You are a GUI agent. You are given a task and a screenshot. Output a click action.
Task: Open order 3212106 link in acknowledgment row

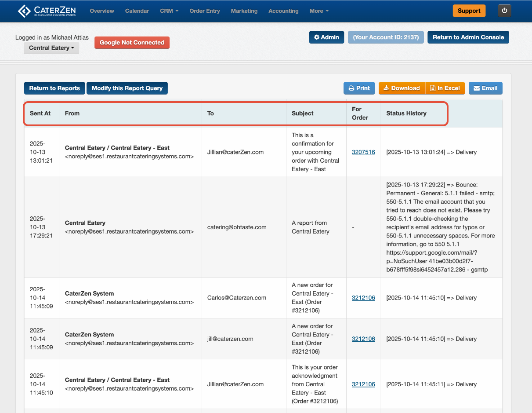363,384
